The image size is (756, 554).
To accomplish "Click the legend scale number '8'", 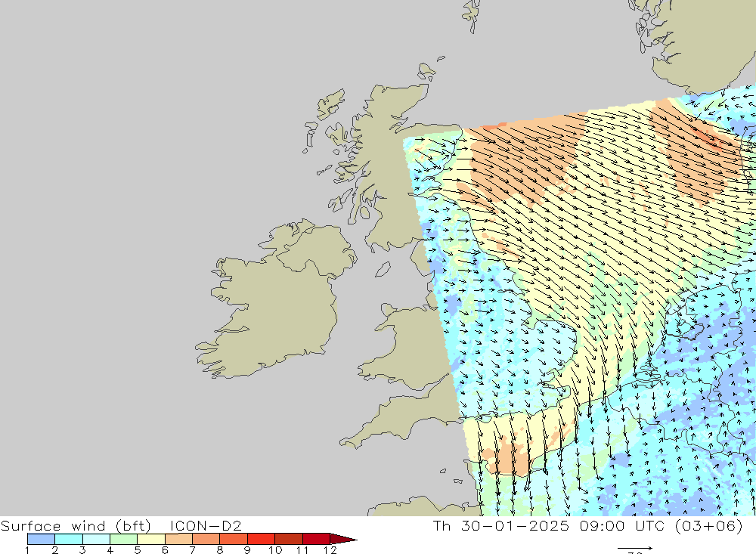I will pyautogui.click(x=220, y=550).
